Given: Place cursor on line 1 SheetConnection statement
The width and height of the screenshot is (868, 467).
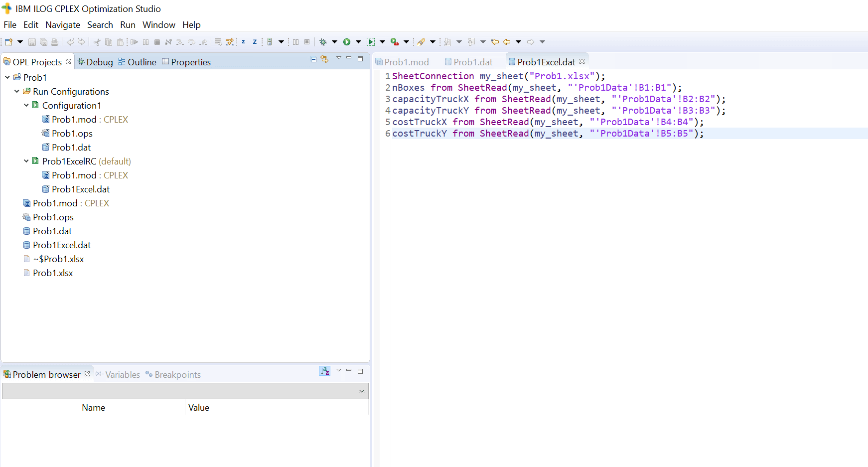Looking at the screenshot, I should (x=498, y=76).
